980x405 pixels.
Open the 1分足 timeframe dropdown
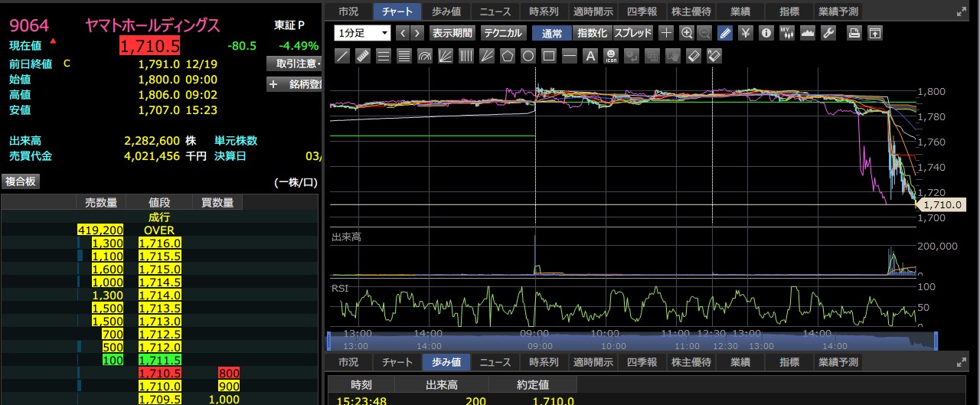click(362, 33)
